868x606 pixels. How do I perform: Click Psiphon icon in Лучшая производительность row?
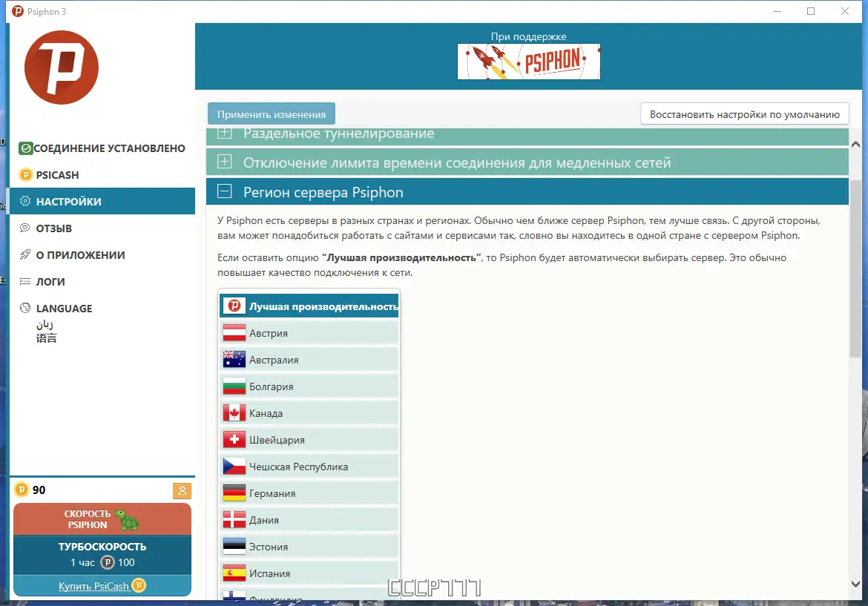click(x=234, y=306)
